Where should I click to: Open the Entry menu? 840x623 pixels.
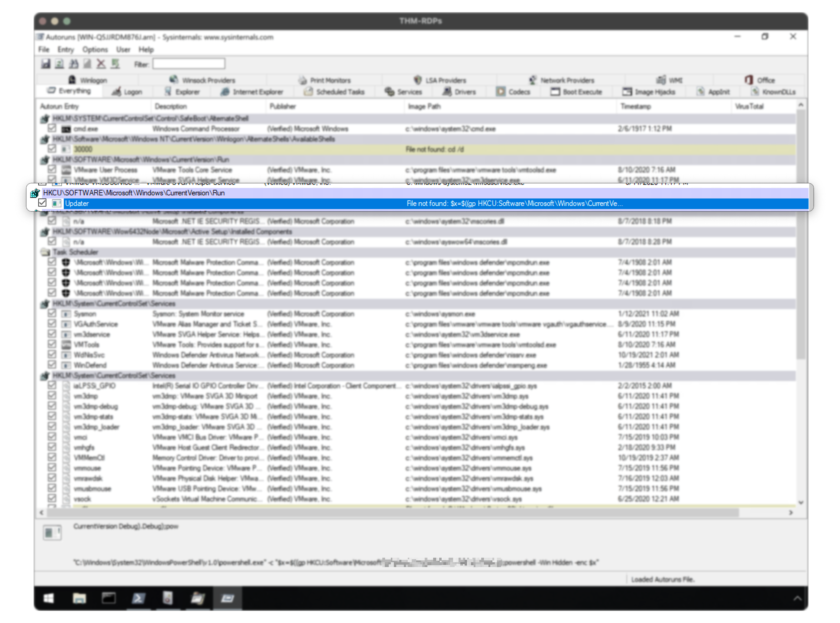66,49
